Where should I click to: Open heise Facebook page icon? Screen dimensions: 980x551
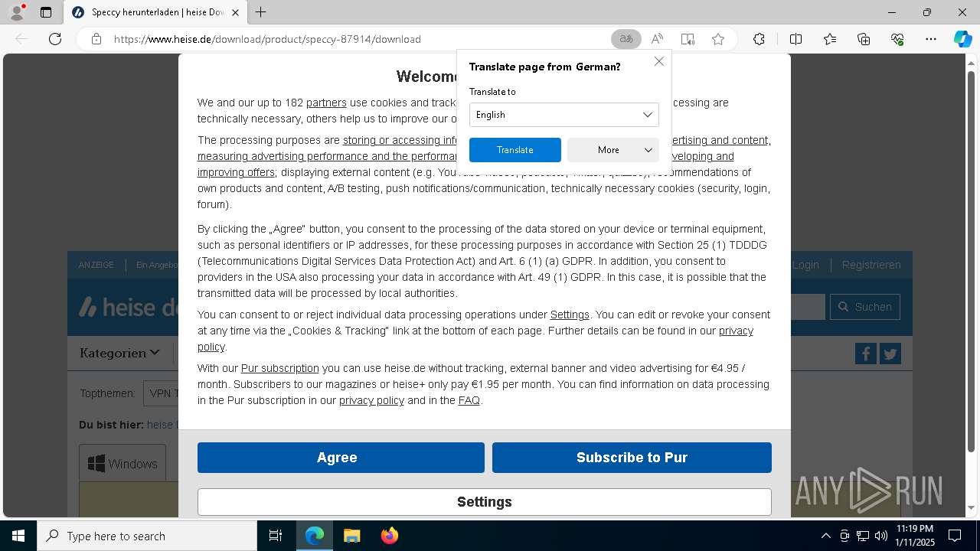tap(866, 354)
